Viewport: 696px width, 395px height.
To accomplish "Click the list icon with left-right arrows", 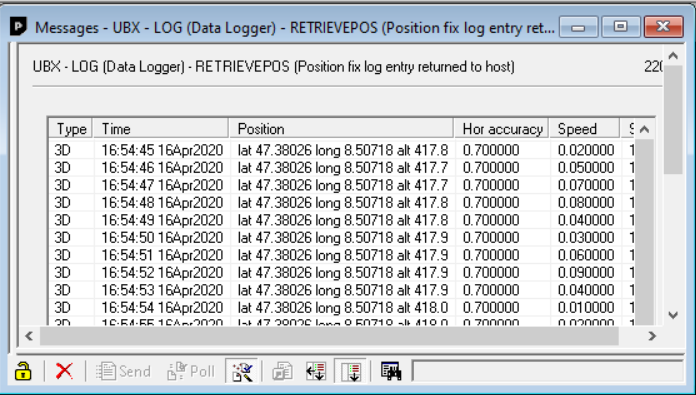I will click(x=316, y=371).
